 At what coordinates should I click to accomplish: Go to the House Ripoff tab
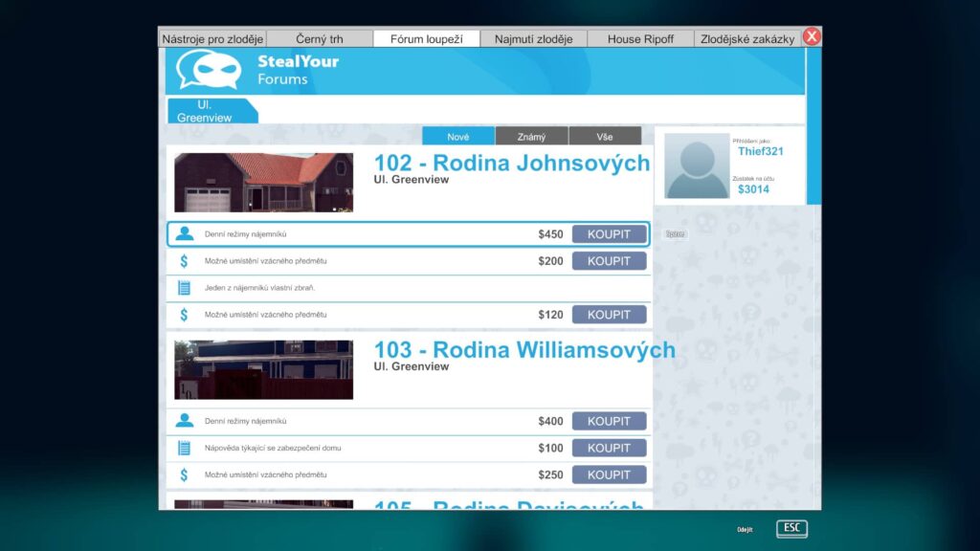pyautogui.click(x=640, y=38)
